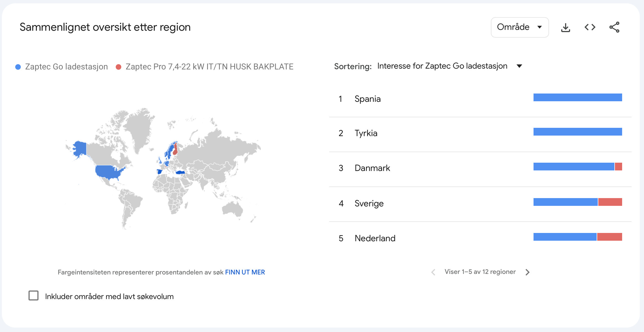Click the red segment of Nederland bar

[609, 237]
